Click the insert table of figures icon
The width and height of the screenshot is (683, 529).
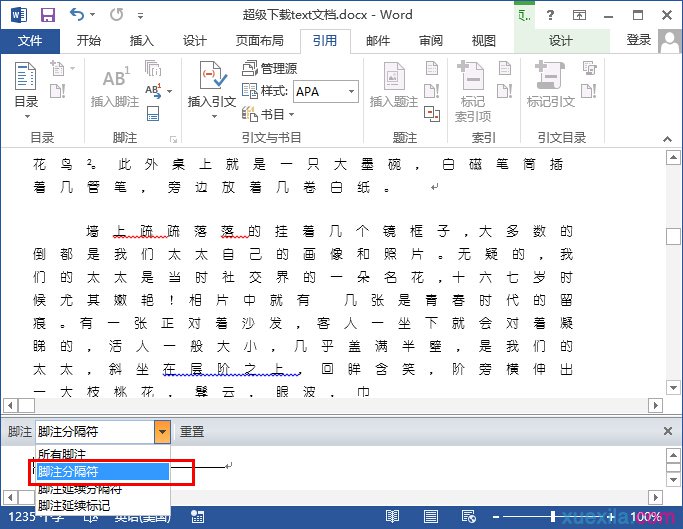click(x=432, y=68)
